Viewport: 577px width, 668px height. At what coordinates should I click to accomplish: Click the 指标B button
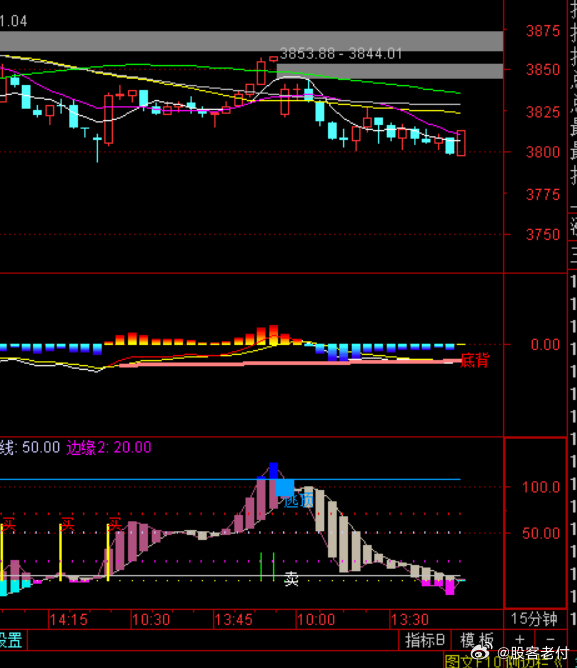coord(424,640)
